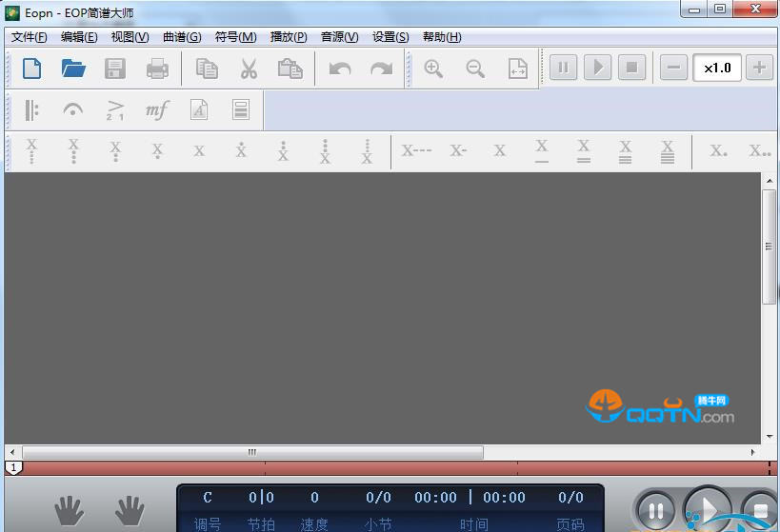Viewport: 780px width, 532px height.
Task: Insert mf dynamics marking
Action: coord(156,110)
